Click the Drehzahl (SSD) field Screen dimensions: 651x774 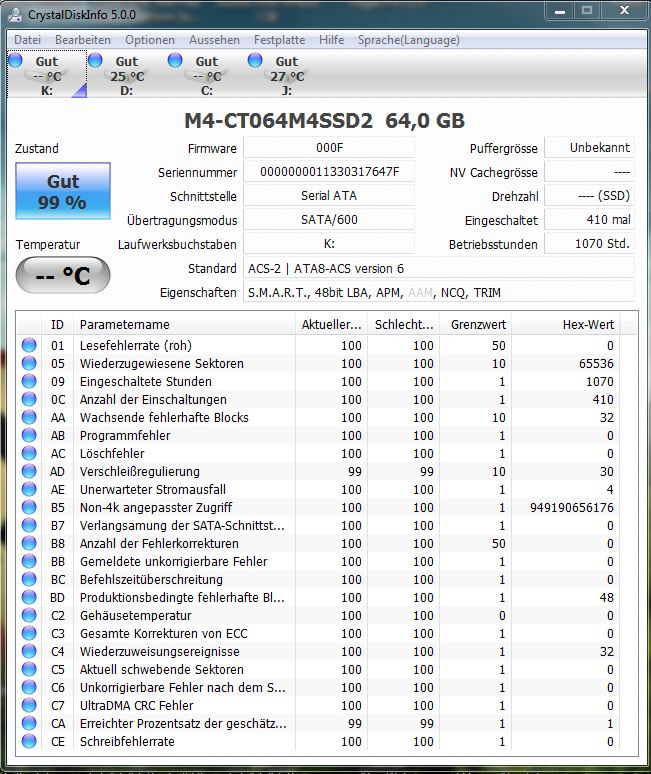[x=589, y=196]
